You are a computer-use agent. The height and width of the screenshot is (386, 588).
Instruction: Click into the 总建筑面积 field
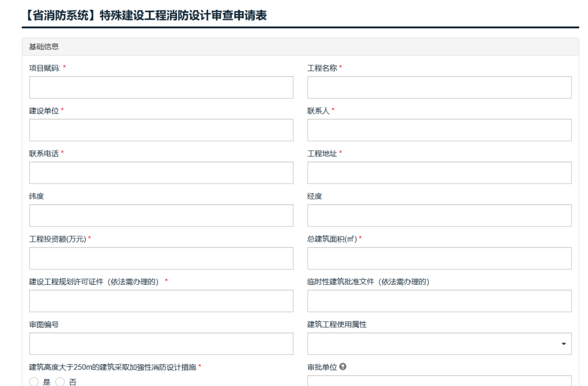click(x=438, y=258)
